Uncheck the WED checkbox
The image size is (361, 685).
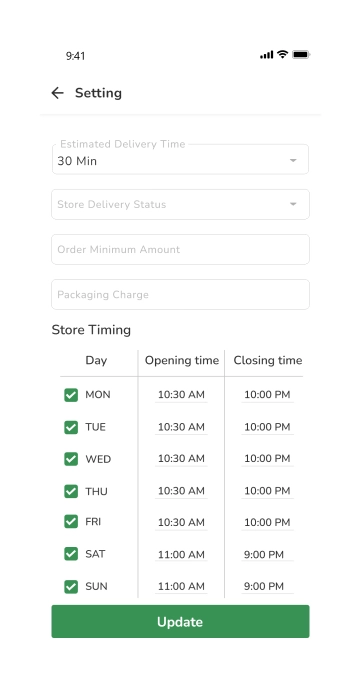tap(71, 459)
